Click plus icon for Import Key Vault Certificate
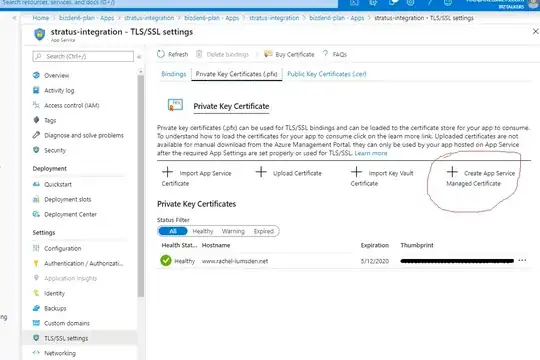Viewport: 540px width, 360px height. [x=356, y=172]
